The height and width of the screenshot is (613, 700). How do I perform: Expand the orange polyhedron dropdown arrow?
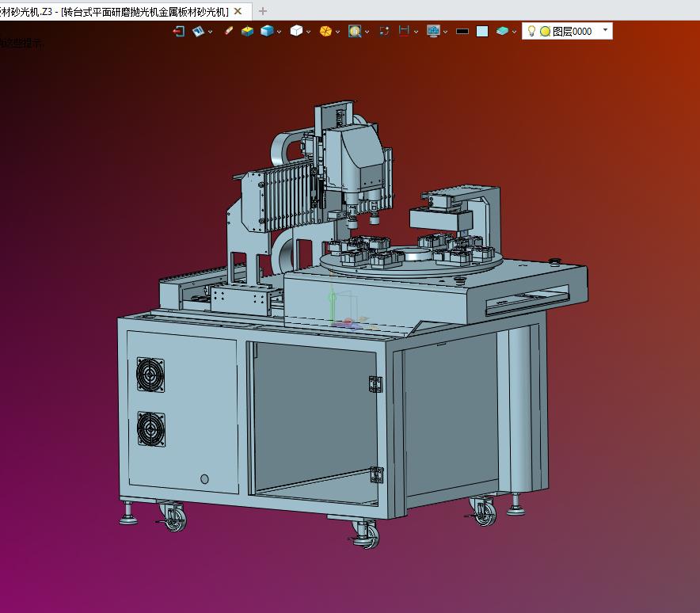tap(338, 32)
